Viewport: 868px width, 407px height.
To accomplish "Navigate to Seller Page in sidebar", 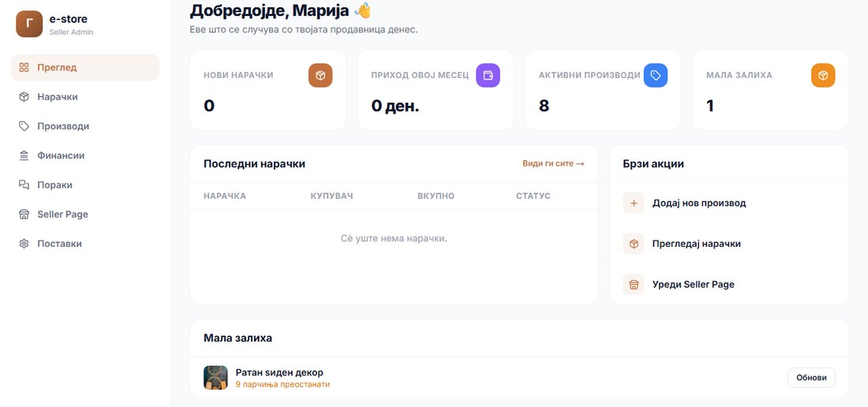I will click(x=85, y=214).
